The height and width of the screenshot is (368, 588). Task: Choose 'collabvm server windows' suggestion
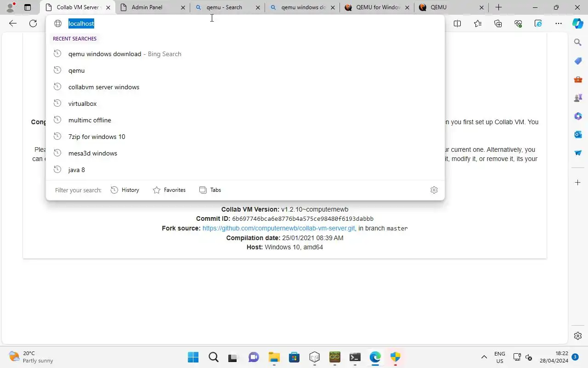[x=245, y=87]
